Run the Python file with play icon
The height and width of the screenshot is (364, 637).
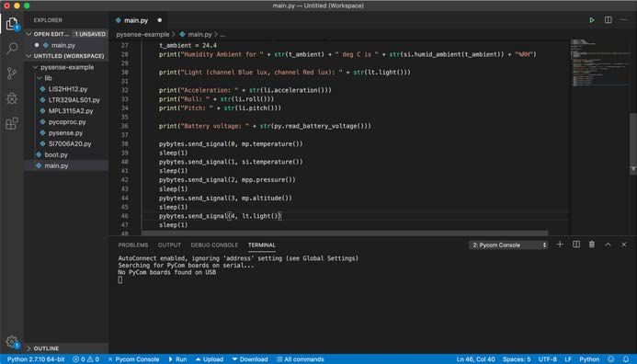coord(592,20)
